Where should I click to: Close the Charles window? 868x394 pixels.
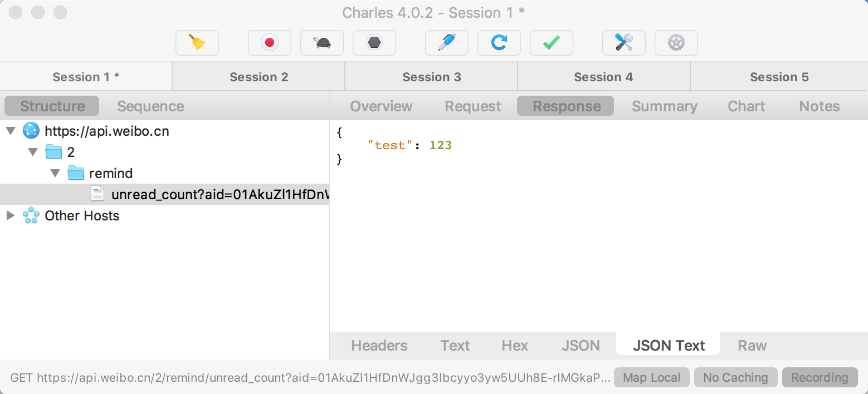pos(16,12)
